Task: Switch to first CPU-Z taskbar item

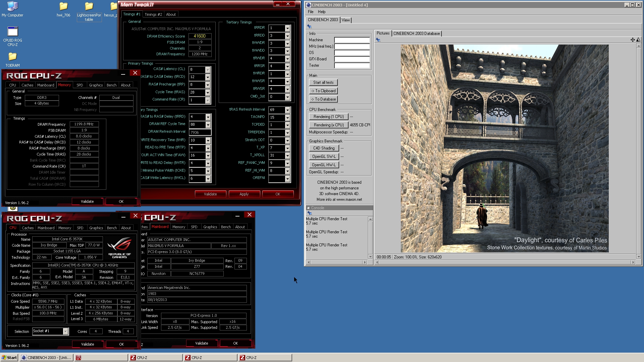Action: [156, 358]
